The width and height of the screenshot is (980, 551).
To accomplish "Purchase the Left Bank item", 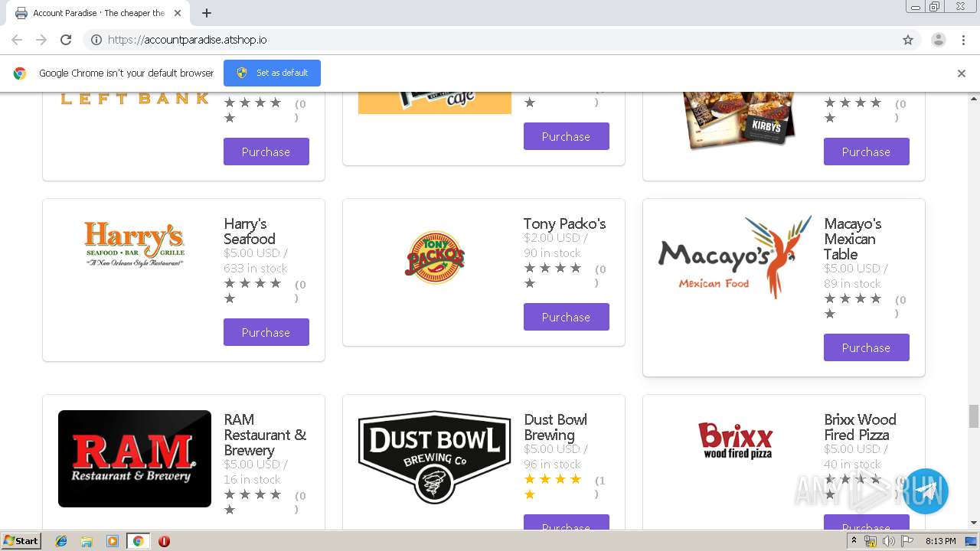I will click(x=266, y=152).
